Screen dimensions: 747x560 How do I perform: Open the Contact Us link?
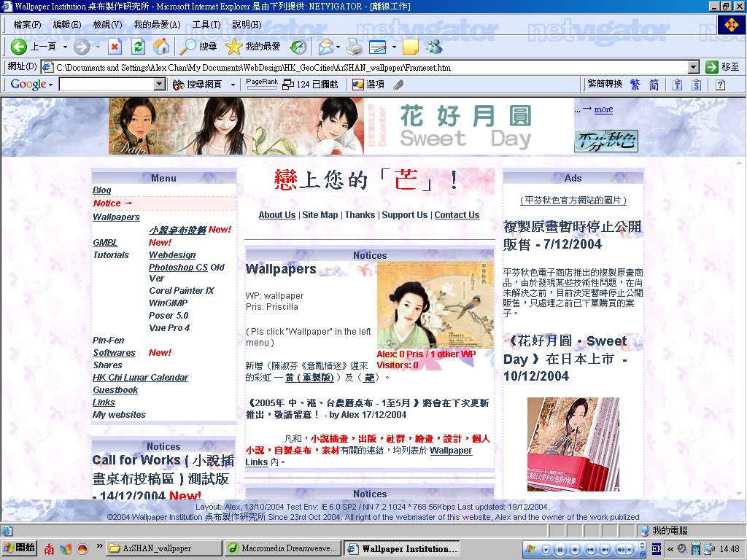tap(457, 215)
